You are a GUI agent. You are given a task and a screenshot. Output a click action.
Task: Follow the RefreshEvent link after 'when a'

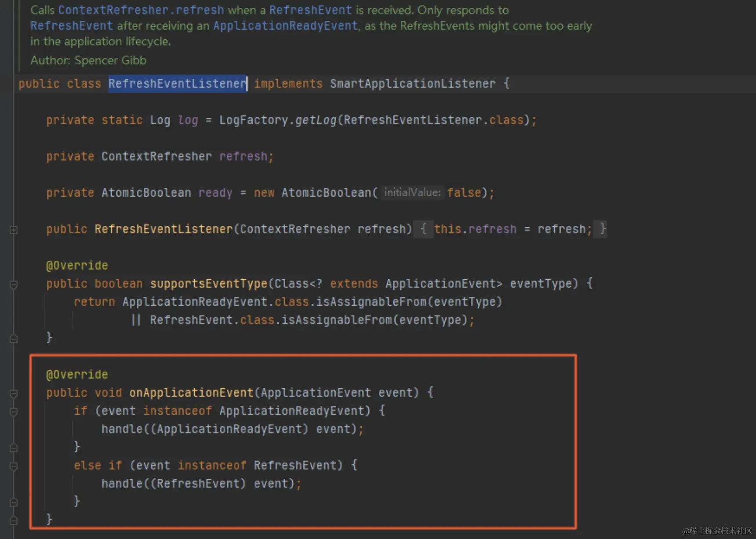click(310, 10)
